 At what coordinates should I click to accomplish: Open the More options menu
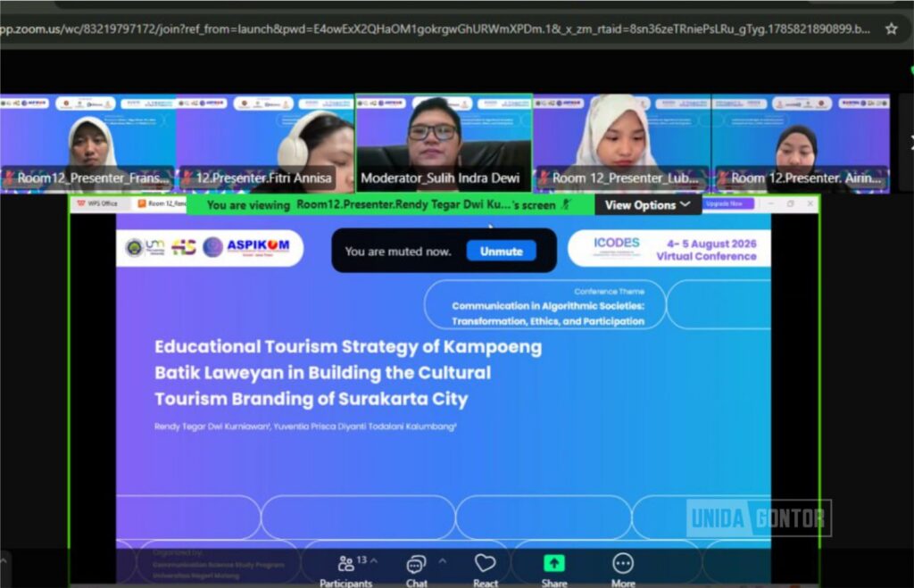(x=622, y=571)
